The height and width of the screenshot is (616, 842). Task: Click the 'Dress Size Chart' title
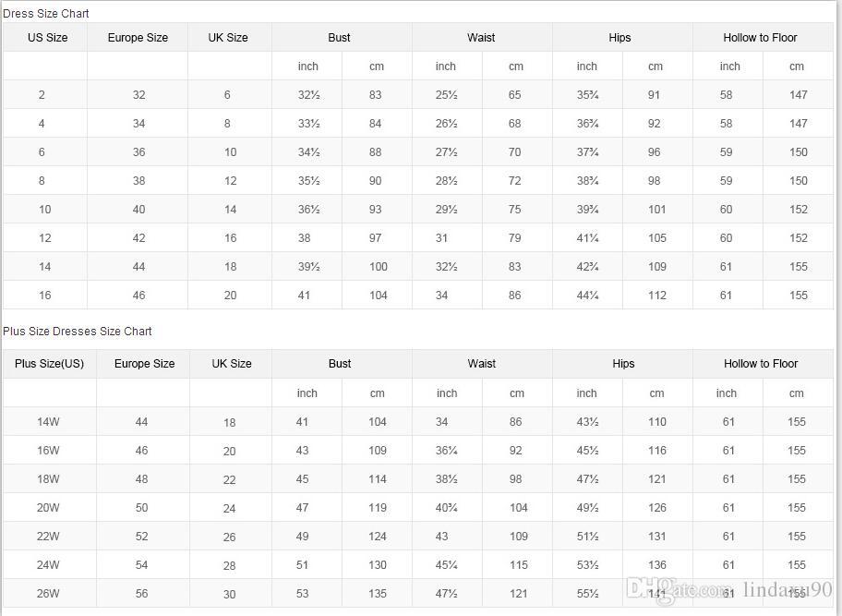[46, 14]
